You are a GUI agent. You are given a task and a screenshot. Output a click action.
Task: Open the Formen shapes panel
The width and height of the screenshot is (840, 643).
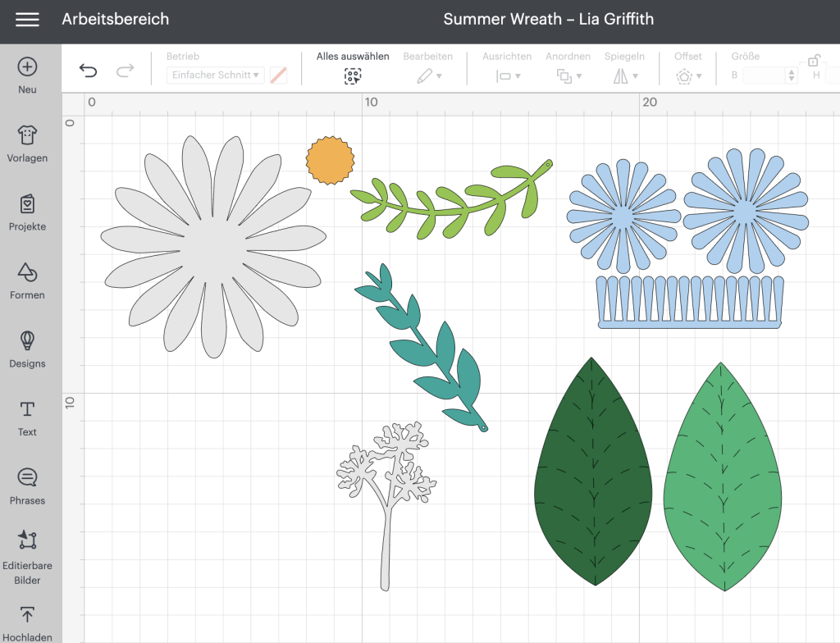tap(27, 280)
